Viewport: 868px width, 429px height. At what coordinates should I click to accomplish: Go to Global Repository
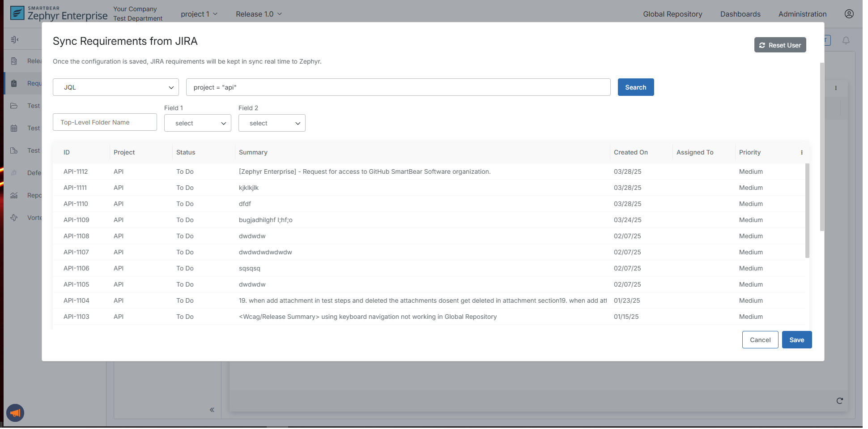(x=672, y=14)
